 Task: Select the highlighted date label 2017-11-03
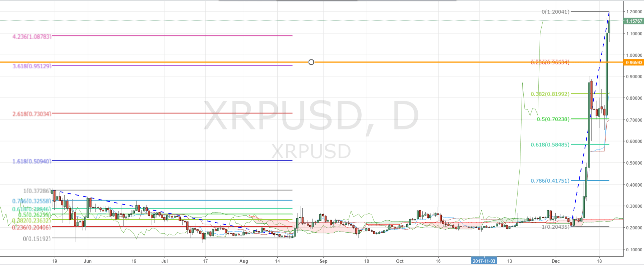click(x=484, y=261)
